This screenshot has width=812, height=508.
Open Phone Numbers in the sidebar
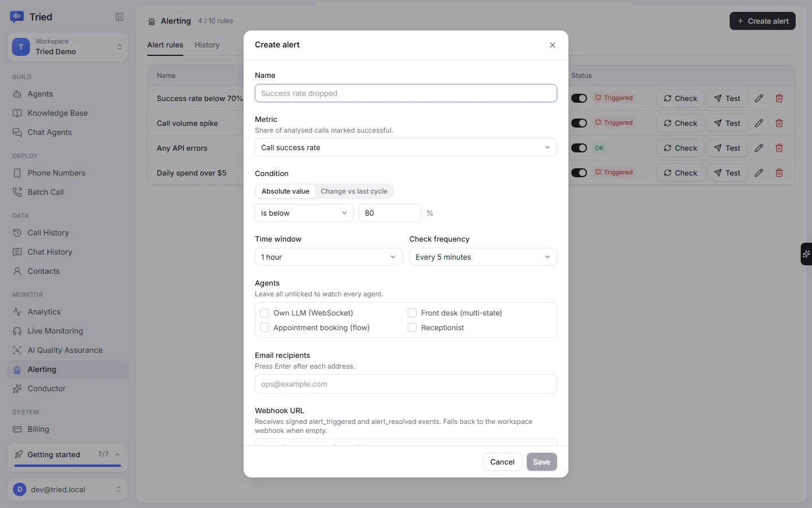[68, 173]
